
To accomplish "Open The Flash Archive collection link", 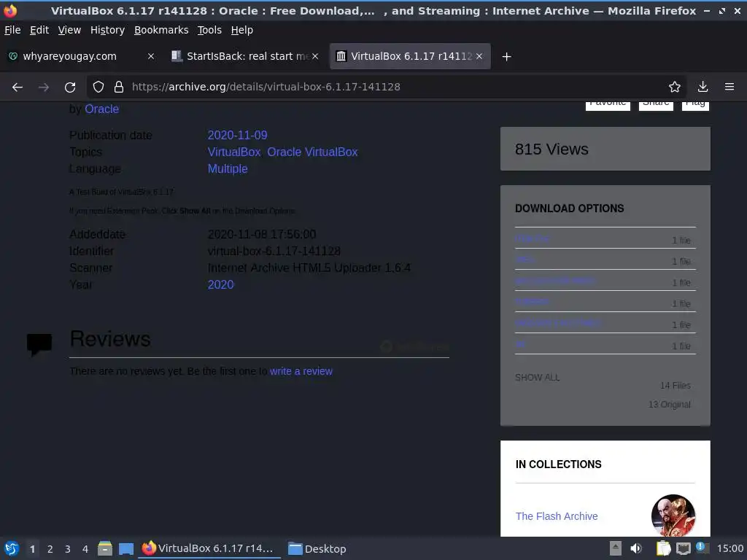I will [557, 516].
